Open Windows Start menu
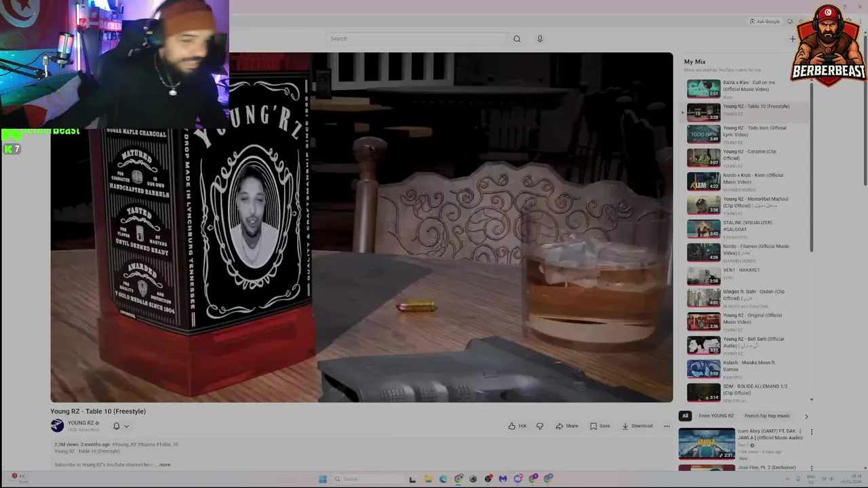 coord(323,479)
